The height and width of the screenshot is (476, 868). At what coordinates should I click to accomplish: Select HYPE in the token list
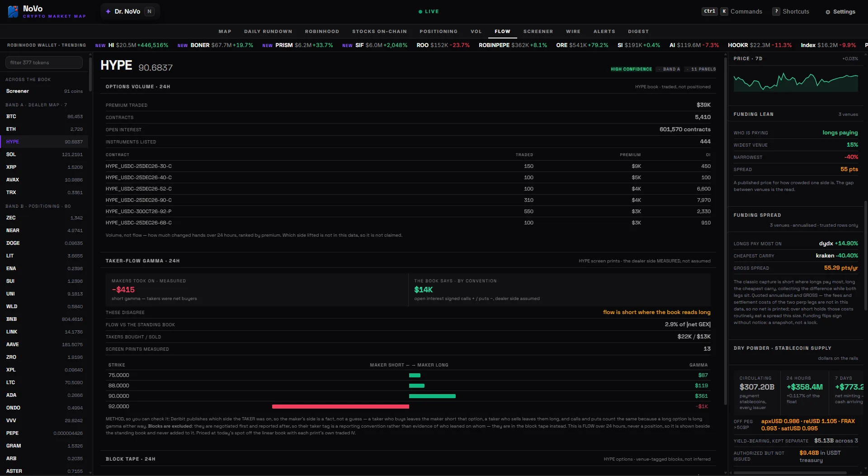(x=44, y=142)
